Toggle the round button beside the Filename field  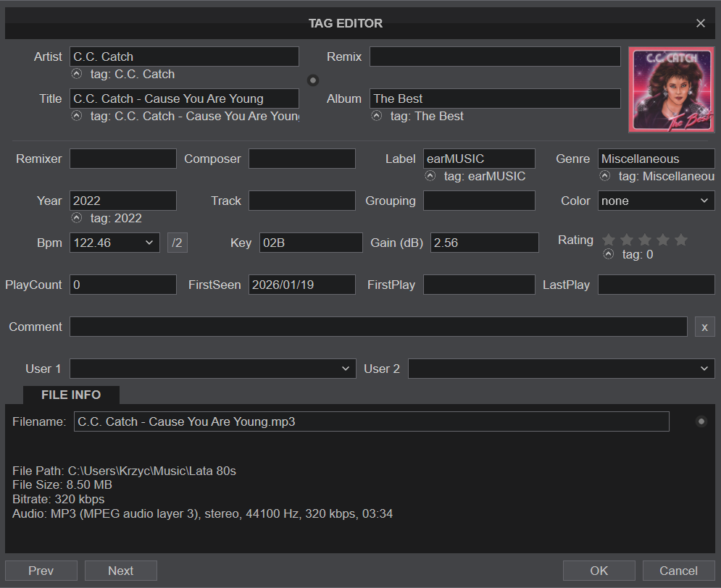pos(701,421)
